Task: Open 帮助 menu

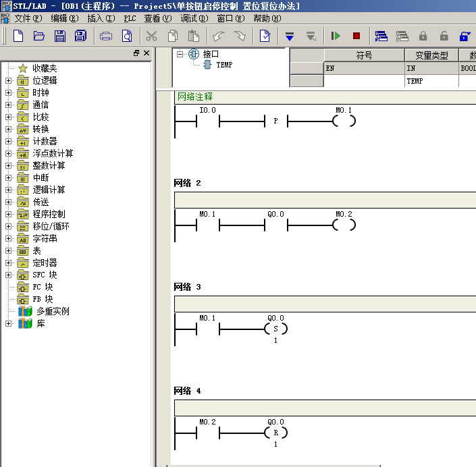Action: 267,18
